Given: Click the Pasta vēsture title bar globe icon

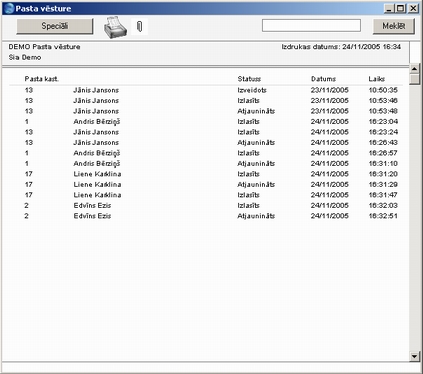Looking at the screenshot, I should [10, 8].
